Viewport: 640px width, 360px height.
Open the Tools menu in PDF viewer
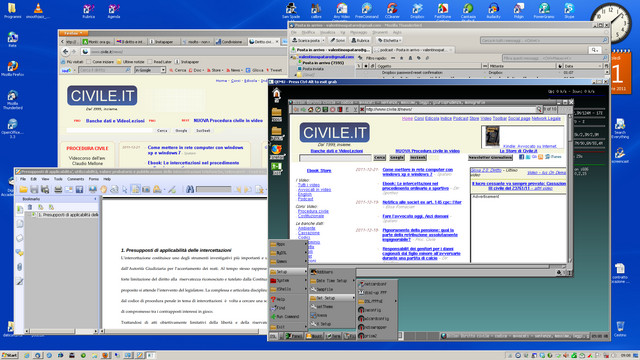coord(58,179)
